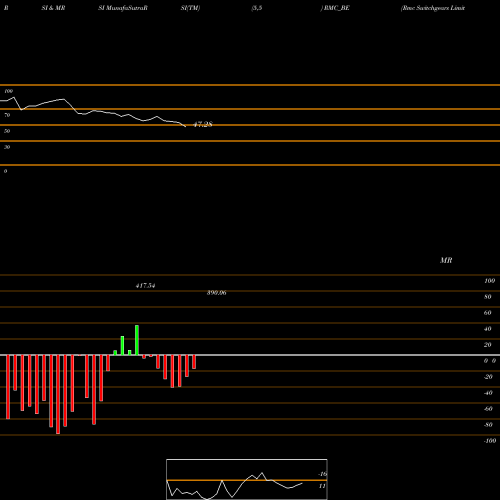The width and height of the screenshot is (500, 500).
Task: Click the orange line inside mini chart
Action: (x=247, y=480)
